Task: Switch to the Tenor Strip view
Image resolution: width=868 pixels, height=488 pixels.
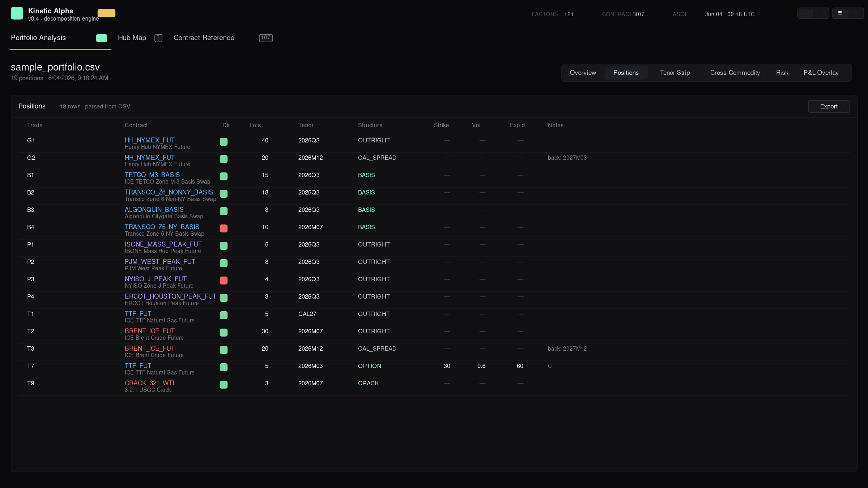Action: (675, 73)
